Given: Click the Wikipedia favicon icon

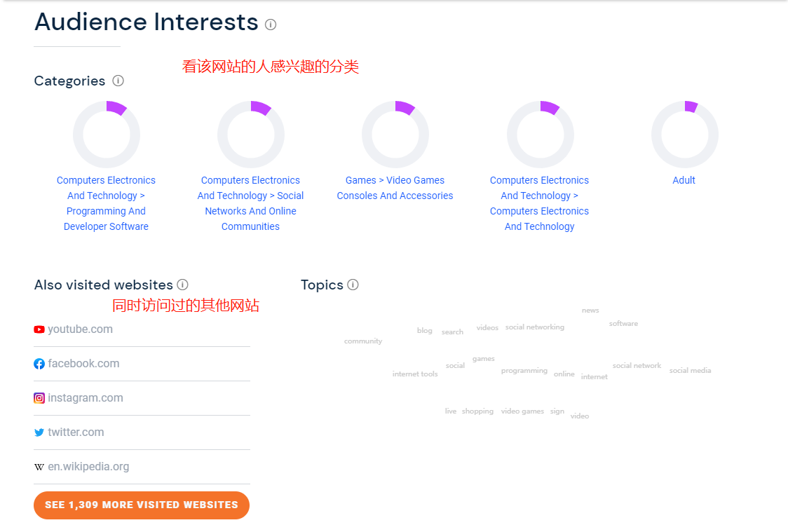Looking at the screenshot, I should click(39, 467).
